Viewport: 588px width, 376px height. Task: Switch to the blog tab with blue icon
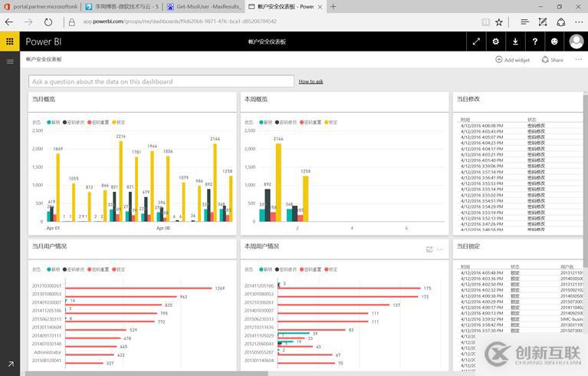coord(122,6)
